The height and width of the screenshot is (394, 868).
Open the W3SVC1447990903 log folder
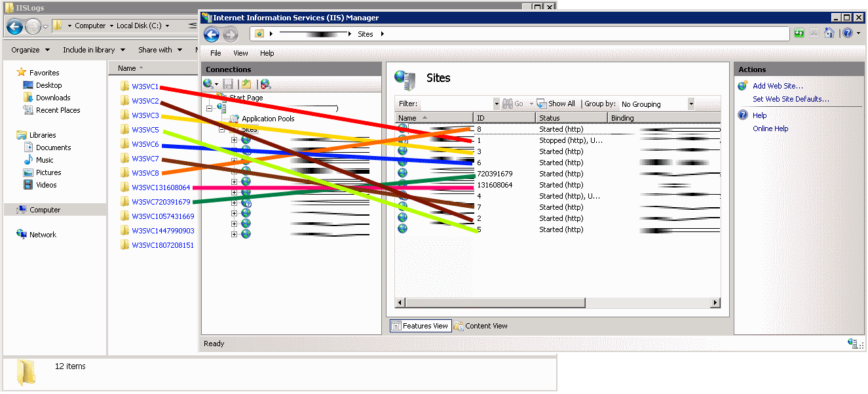(162, 231)
